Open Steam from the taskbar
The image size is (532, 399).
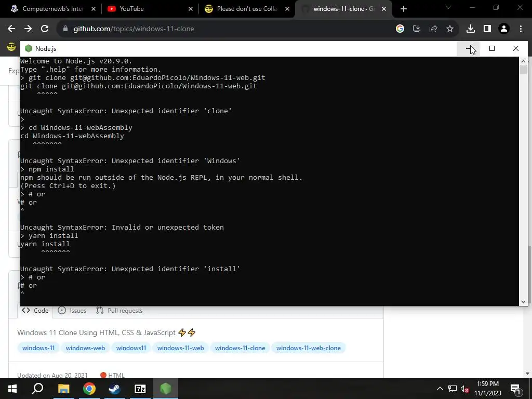tap(115, 389)
